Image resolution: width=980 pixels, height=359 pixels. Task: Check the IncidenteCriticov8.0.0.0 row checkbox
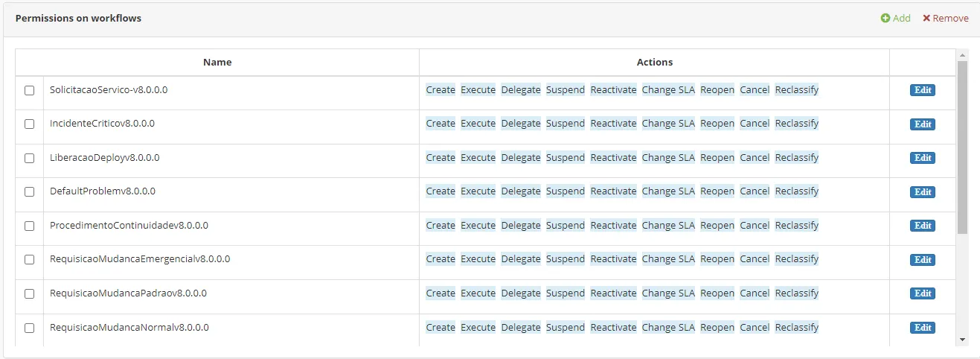pyautogui.click(x=30, y=124)
